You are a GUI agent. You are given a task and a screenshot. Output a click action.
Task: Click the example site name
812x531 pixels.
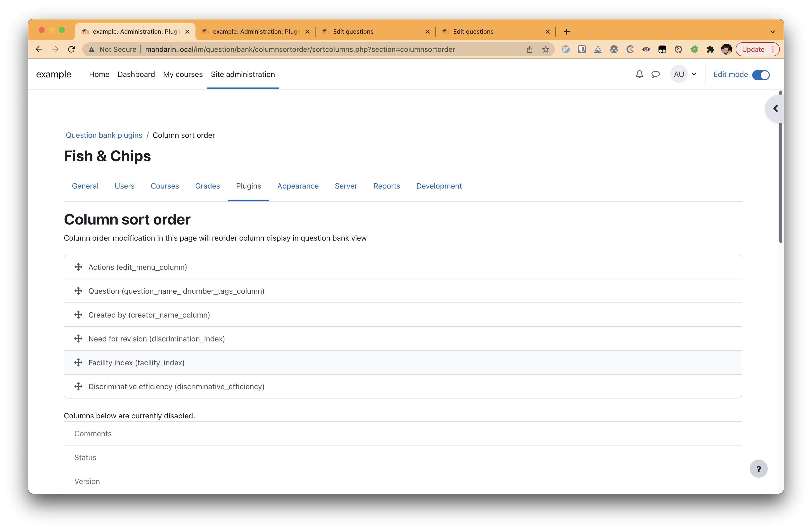pos(54,74)
